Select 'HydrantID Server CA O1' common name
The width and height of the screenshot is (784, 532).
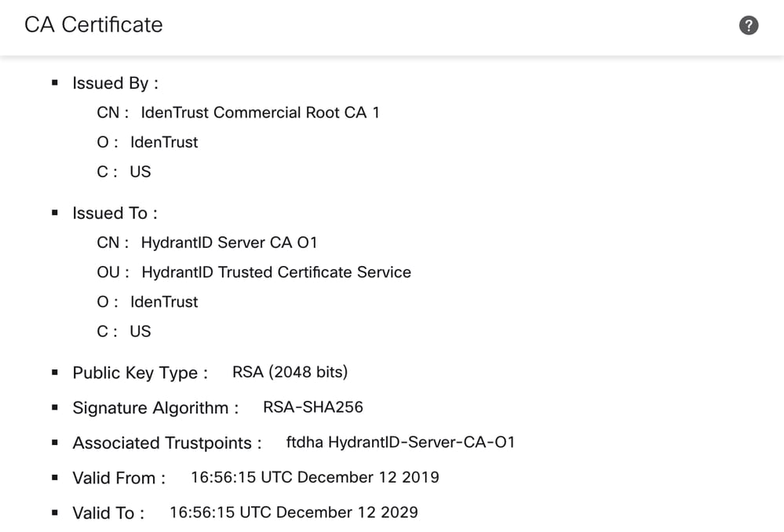229,242
